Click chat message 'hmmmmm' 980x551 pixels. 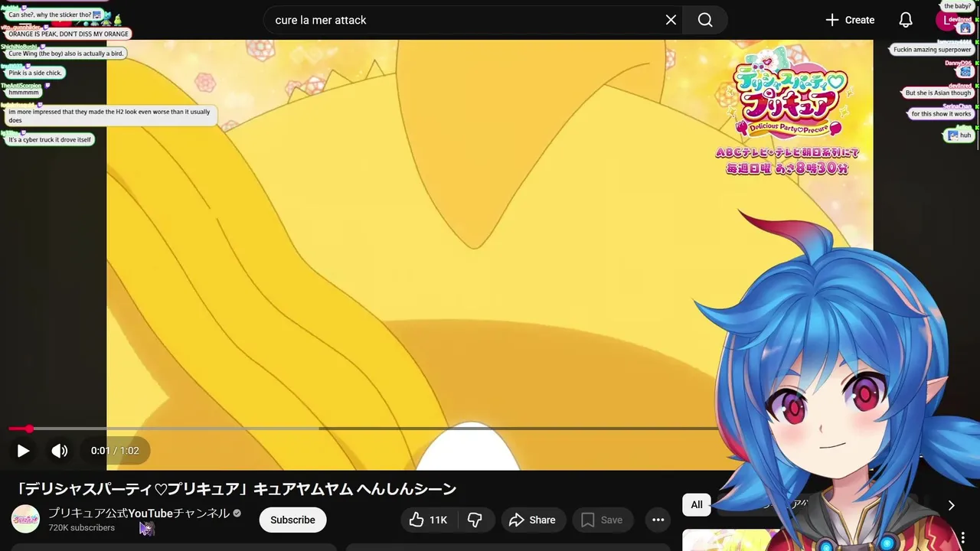coord(24,93)
